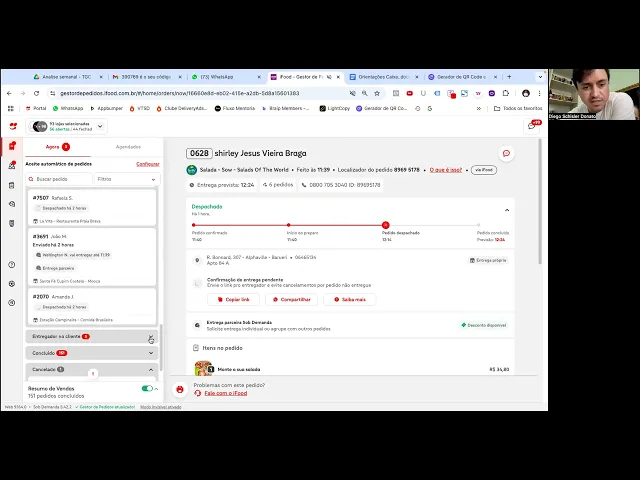Switch to the Agora tab
Viewport: 640px width, 480px height.
pos(58,147)
